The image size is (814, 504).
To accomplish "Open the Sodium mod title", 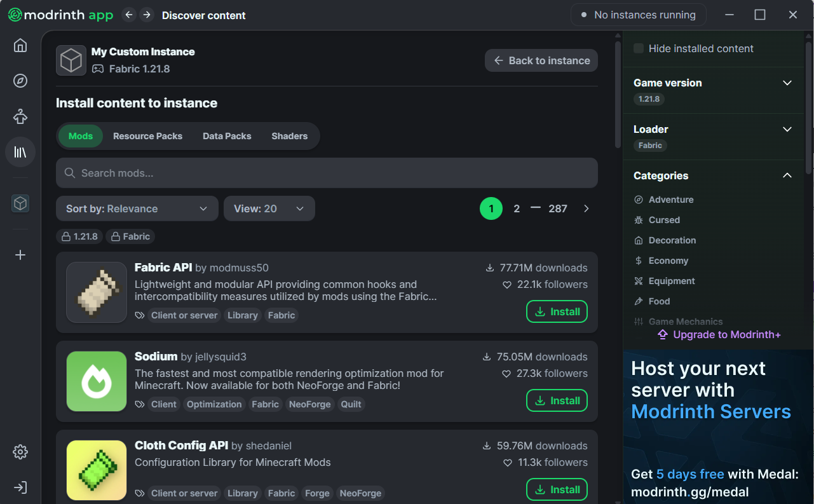I will (x=156, y=357).
